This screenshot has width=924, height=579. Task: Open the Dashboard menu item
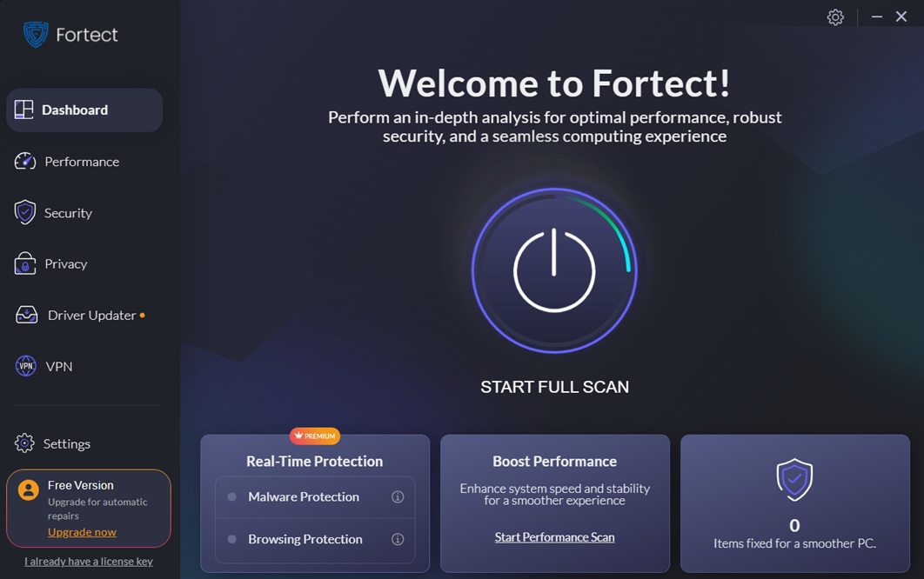(84, 110)
